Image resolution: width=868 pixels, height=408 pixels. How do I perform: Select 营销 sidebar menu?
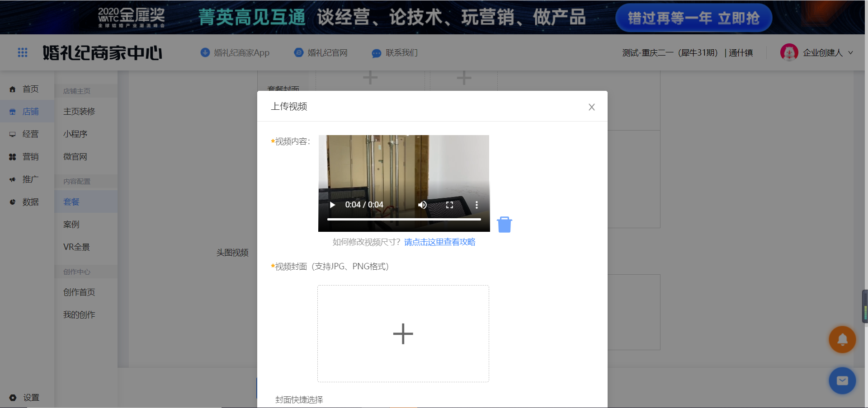pos(30,157)
